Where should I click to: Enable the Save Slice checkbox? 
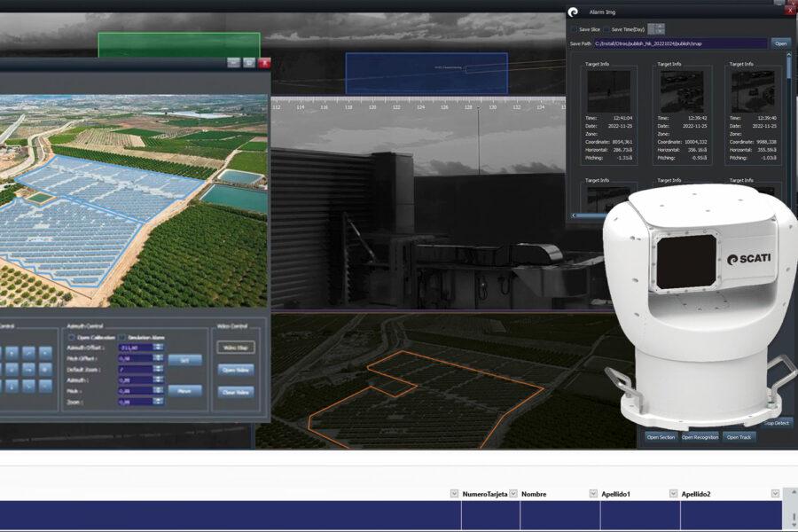click(x=574, y=29)
